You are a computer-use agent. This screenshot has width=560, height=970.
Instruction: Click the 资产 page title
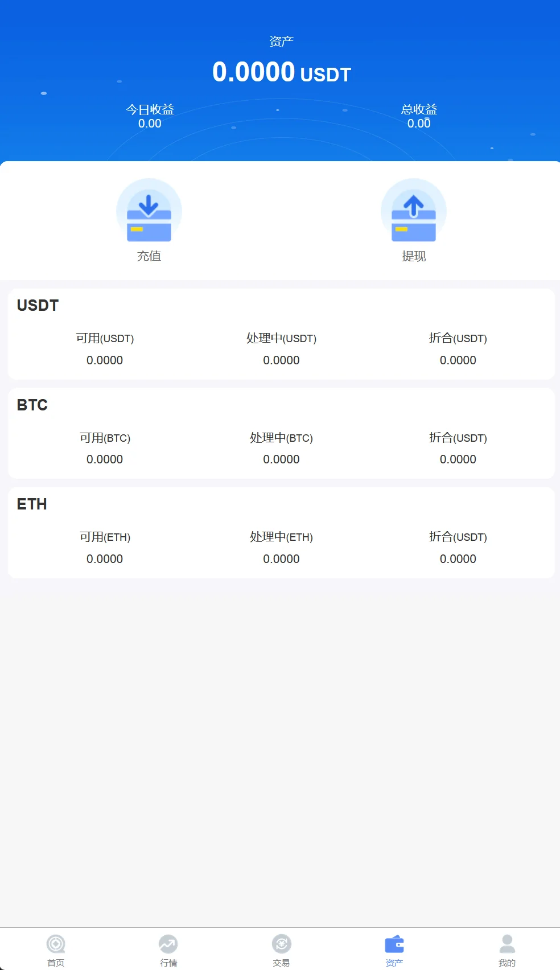(x=281, y=41)
